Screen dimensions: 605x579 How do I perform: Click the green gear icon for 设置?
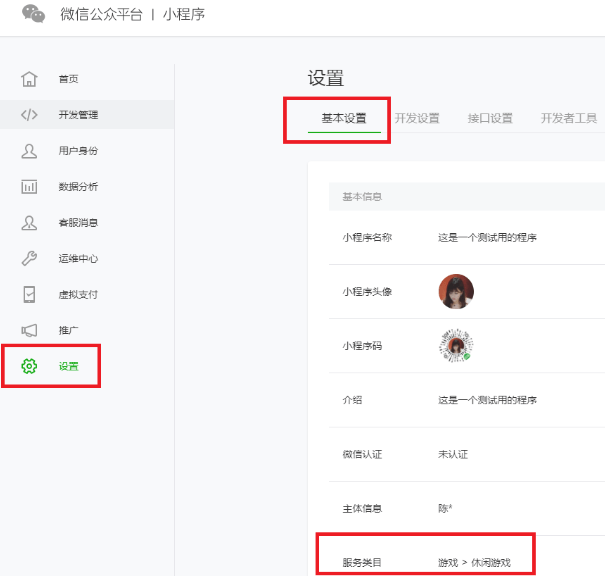click(x=29, y=367)
